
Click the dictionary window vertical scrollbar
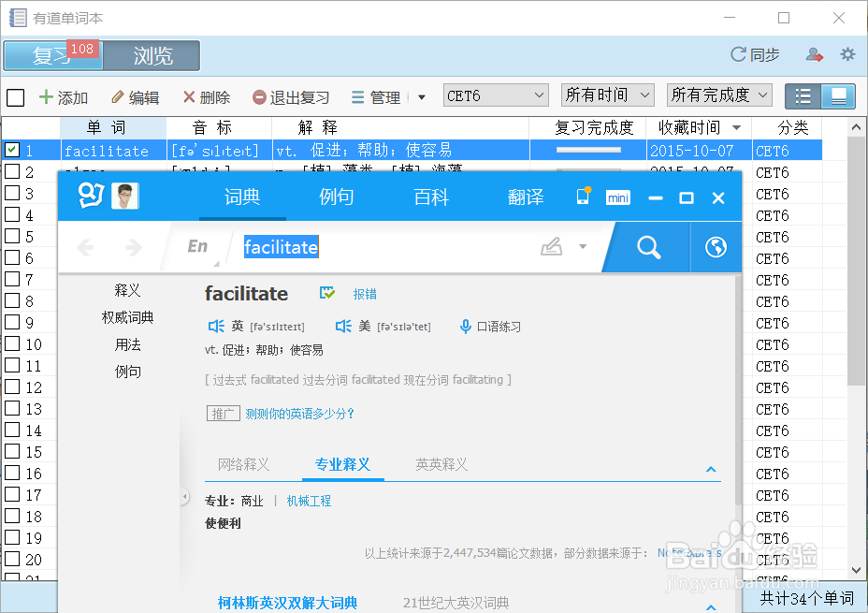coord(738,390)
